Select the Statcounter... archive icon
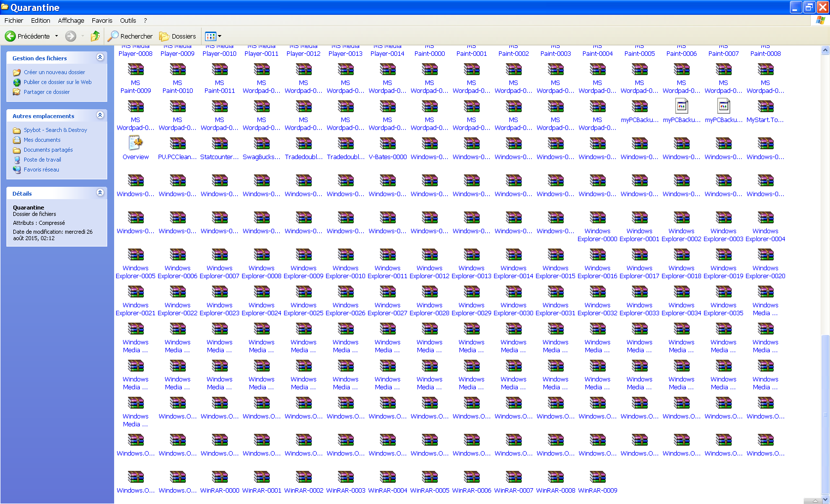Screen dimensions: 830x504 tap(219, 143)
